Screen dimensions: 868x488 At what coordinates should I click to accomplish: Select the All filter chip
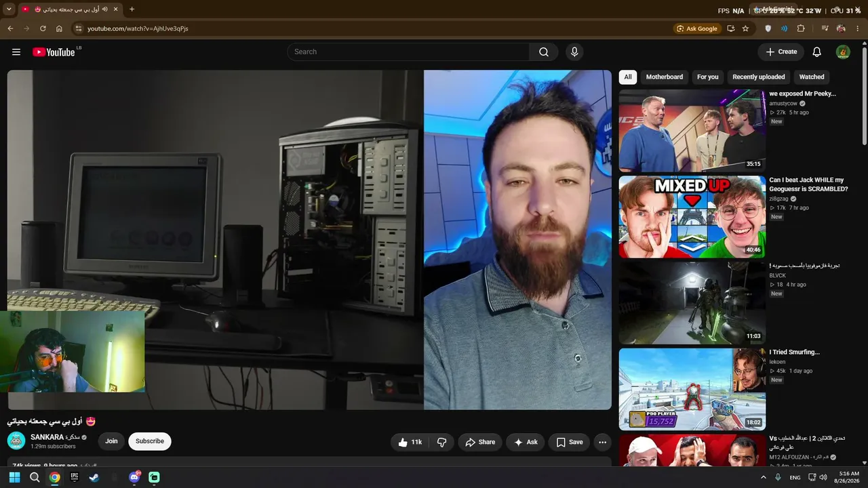tap(628, 77)
